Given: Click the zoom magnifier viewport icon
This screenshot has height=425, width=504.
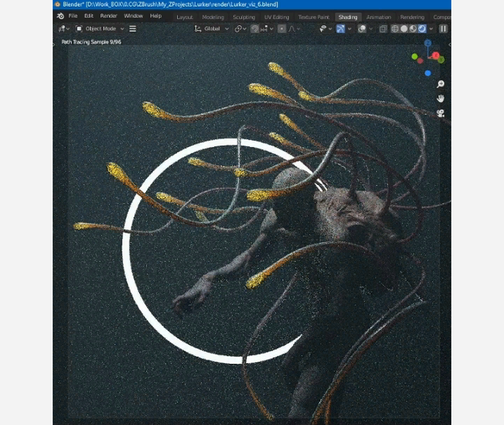Looking at the screenshot, I should pyautogui.click(x=441, y=84).
